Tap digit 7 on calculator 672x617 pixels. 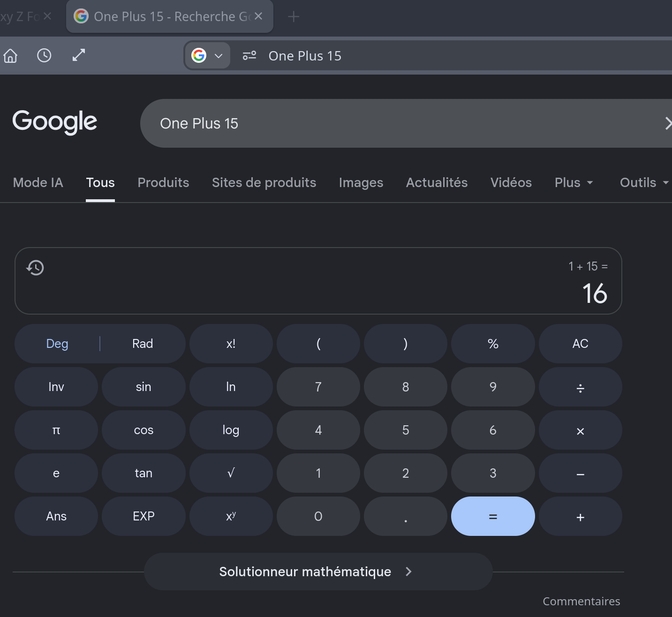[x=318, y=387]
